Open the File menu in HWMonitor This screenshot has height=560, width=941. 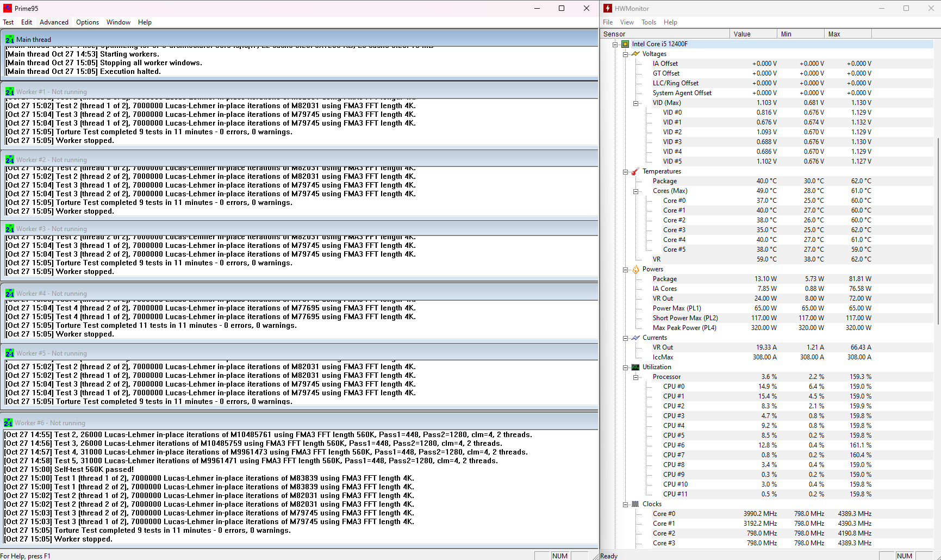tap(608, 22)
